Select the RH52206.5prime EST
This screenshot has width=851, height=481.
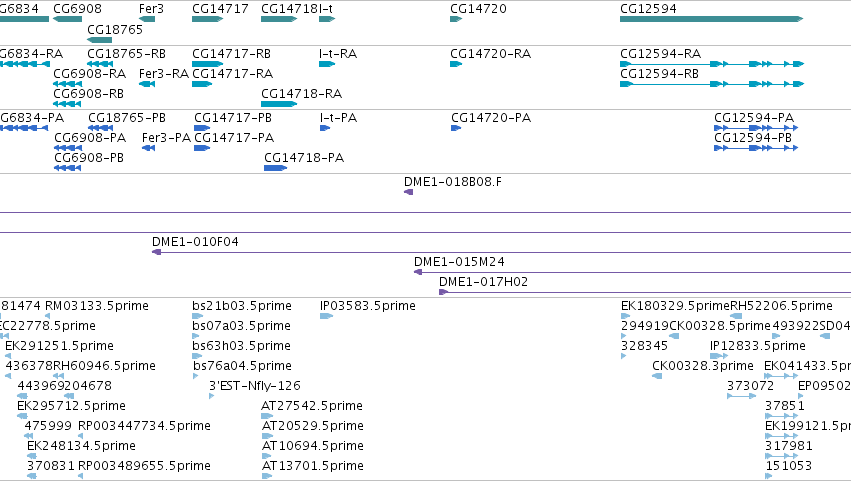point(736,316)
